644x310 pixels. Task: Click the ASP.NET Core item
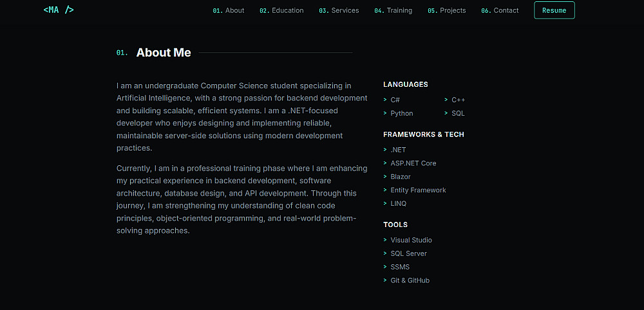(413, 163)
